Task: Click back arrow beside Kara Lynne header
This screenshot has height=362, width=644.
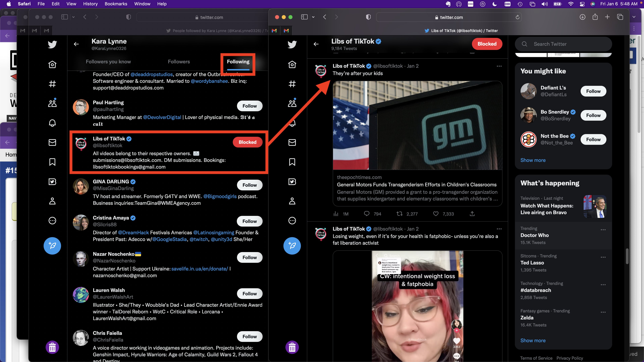Action: 76,44
